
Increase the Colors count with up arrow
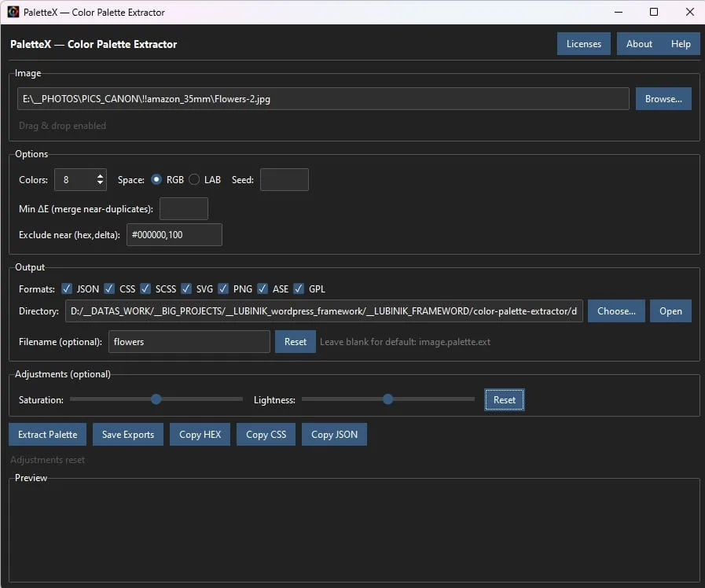point(101,175)
